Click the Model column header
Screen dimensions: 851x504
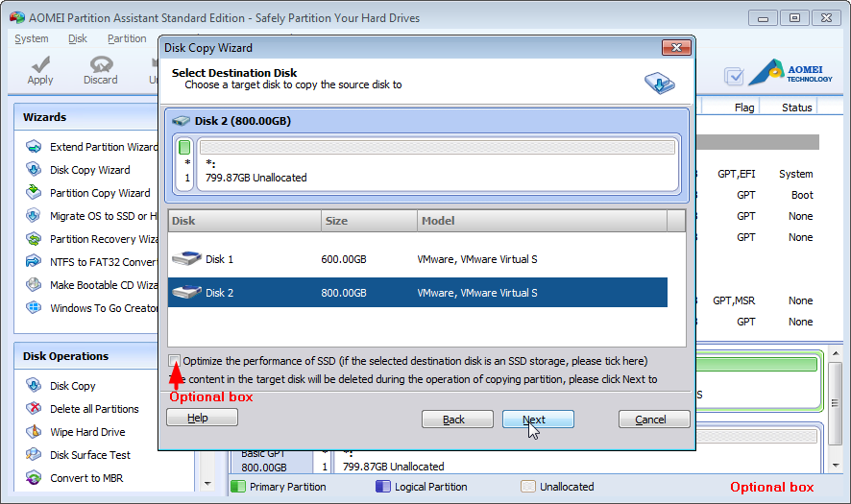click(x=542, y=221)
